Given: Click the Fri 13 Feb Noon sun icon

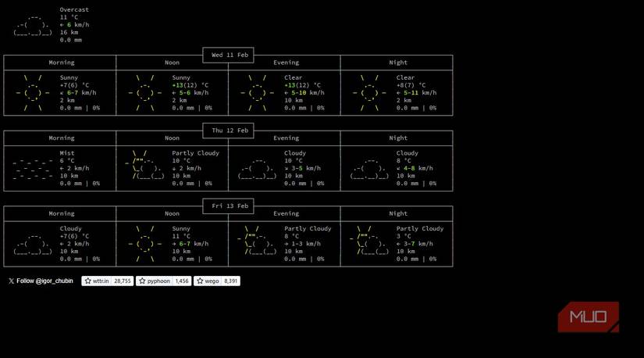Looking at the screenshot, I should 145,244.
